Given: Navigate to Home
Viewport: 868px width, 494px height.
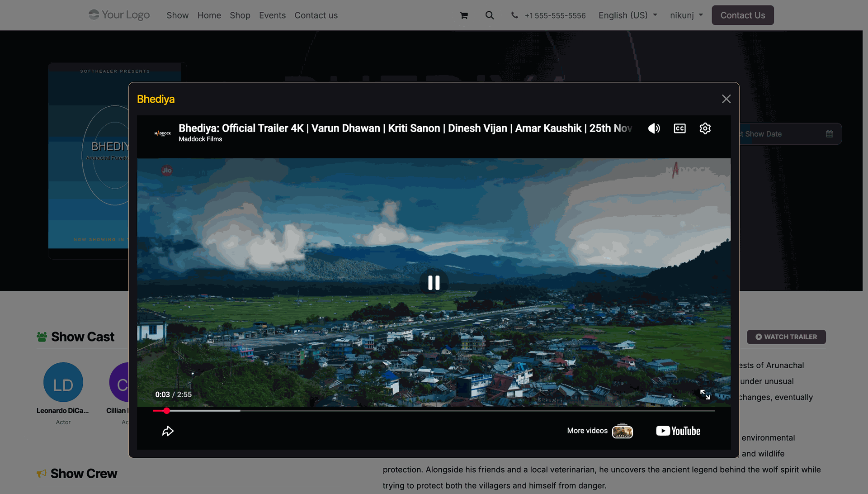Looking at the screenshot, I should click(209, 15).
